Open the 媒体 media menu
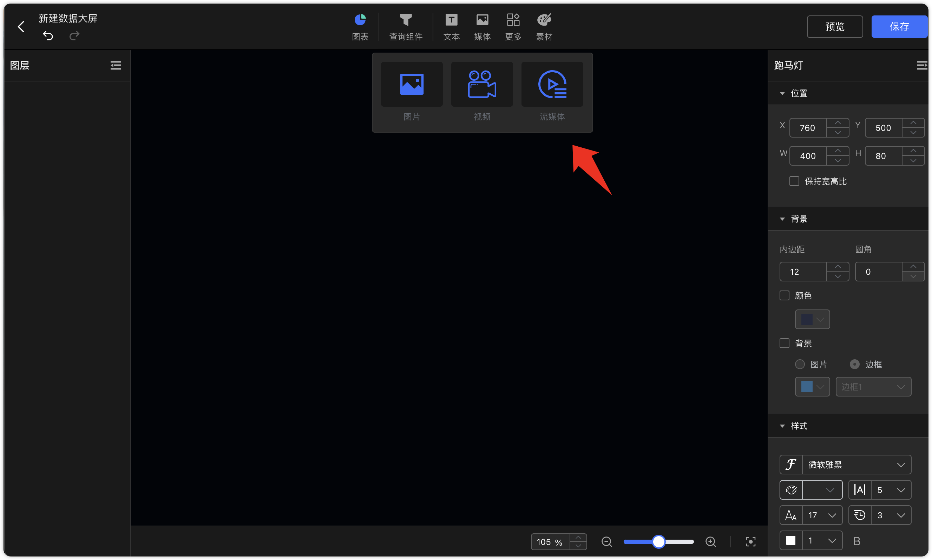932x560 pixels. (x=482, y=27)
